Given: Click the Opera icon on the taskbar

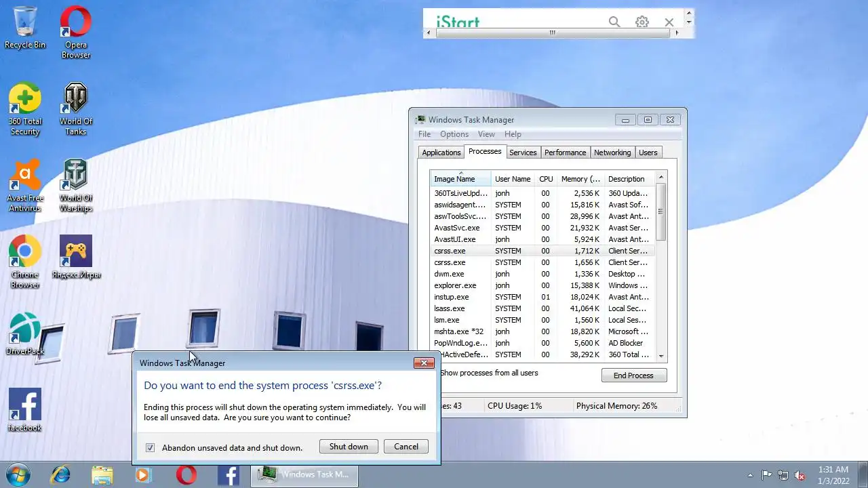Looking at the screenshot, I should [x=186, y=474].
